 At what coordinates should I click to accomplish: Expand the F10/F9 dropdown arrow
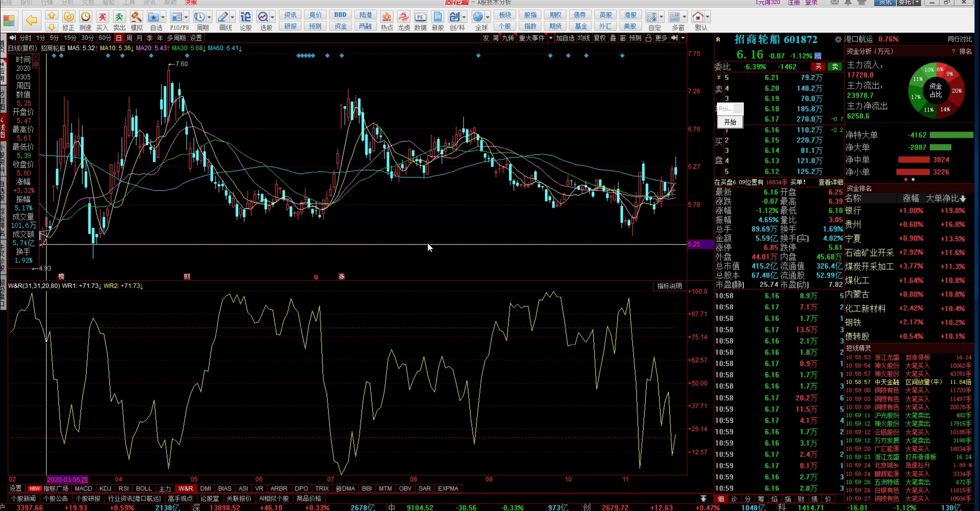point(186,17)
